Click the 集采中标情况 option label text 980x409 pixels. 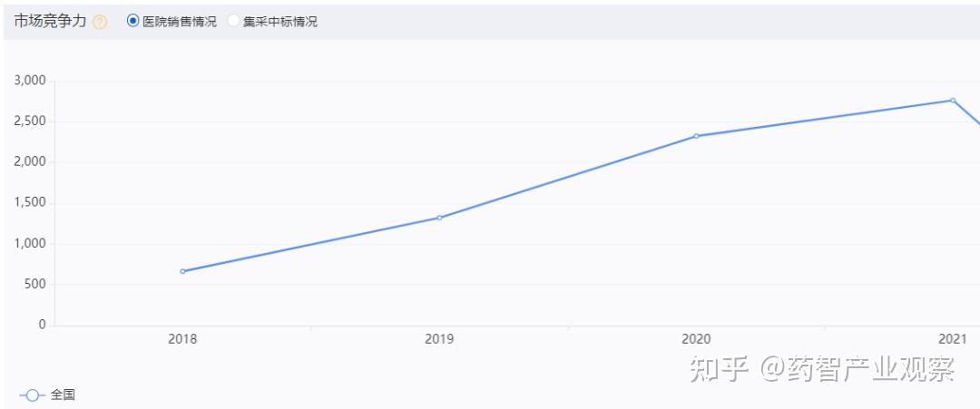[280, 22]
